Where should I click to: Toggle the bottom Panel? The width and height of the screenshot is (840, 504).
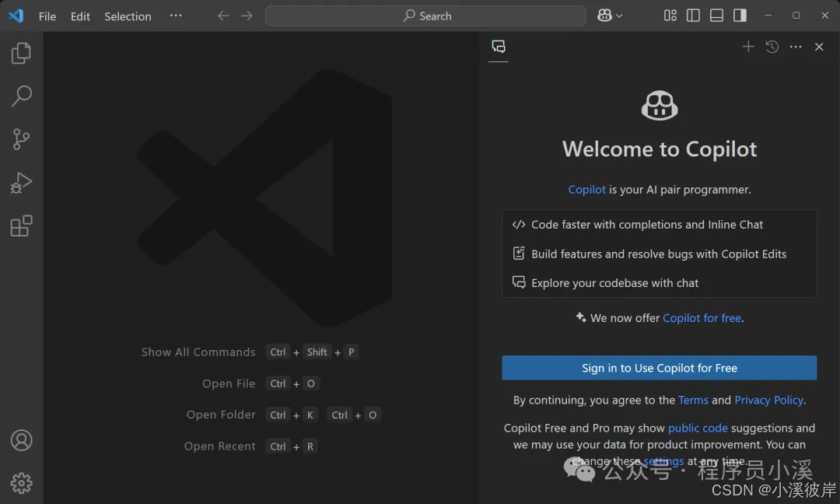(717, 16)
